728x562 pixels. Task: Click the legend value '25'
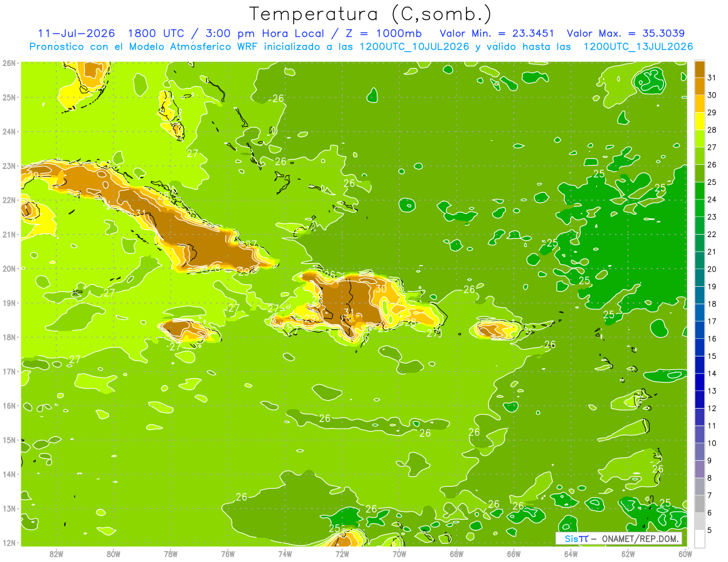click(712, 182)
